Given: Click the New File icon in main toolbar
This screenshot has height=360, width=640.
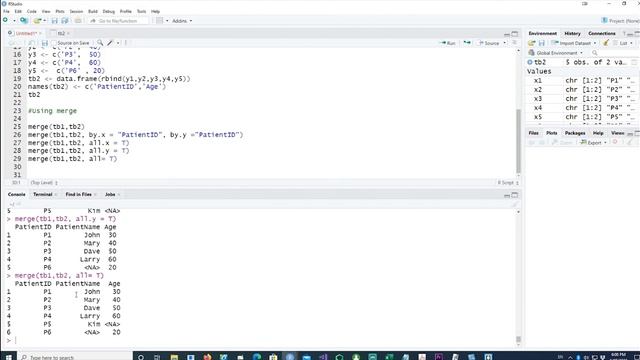Looking at the screenshot, I should (5, 20).
